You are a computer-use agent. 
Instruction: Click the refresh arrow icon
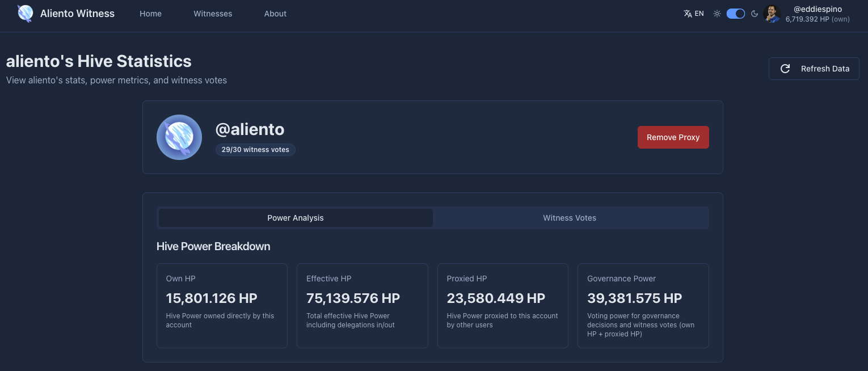point(785,69)
